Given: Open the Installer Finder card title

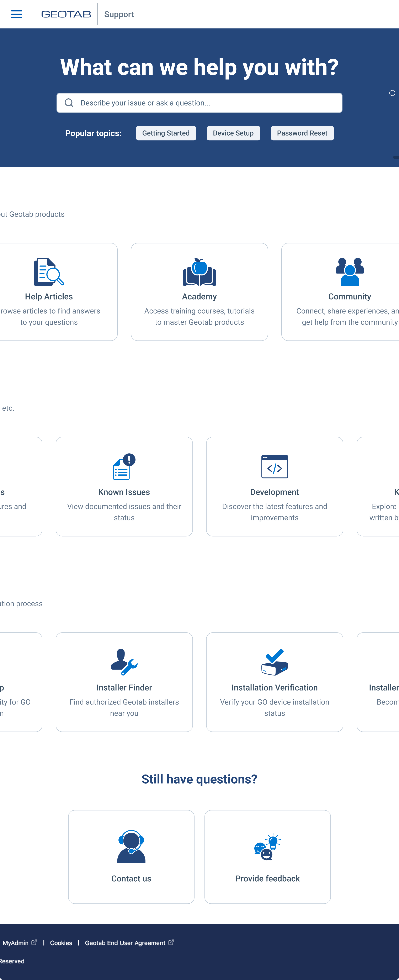Looking at the screenshot, I should click(x=124, y=688).
